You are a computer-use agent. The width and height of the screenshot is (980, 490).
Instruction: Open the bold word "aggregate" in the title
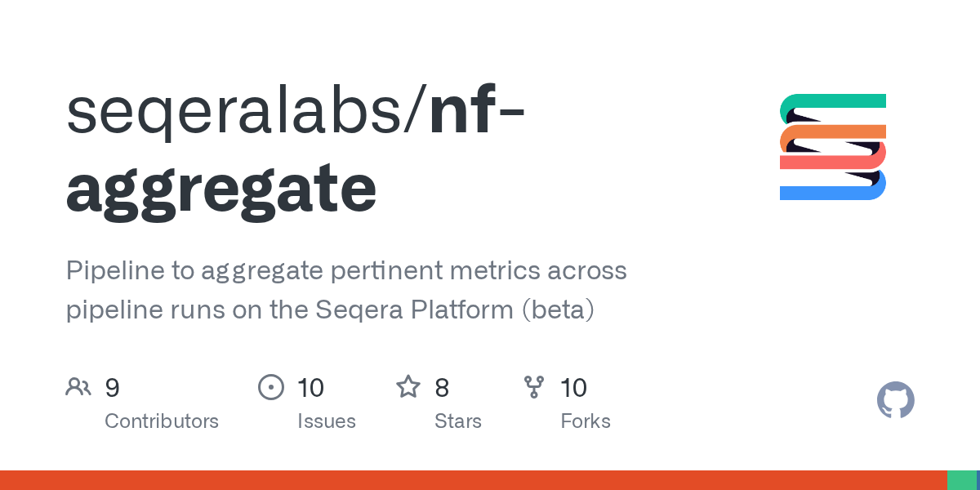click(221, 189)
